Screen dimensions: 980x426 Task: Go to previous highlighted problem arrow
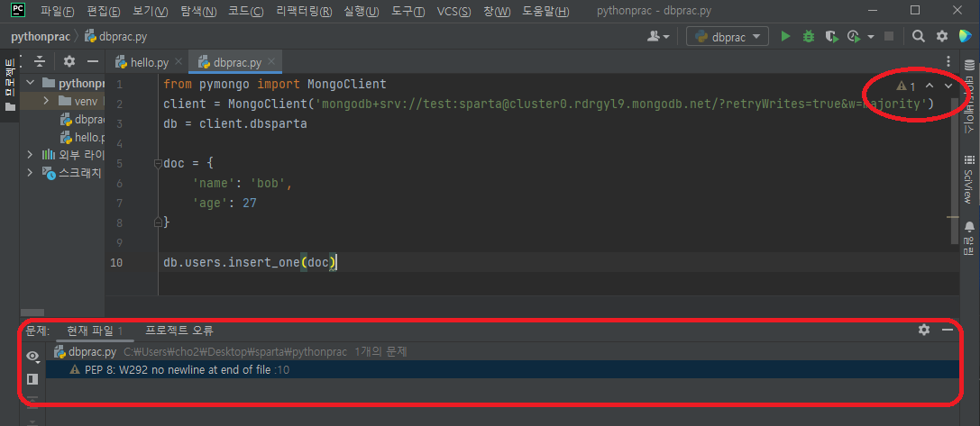point(929,86)
